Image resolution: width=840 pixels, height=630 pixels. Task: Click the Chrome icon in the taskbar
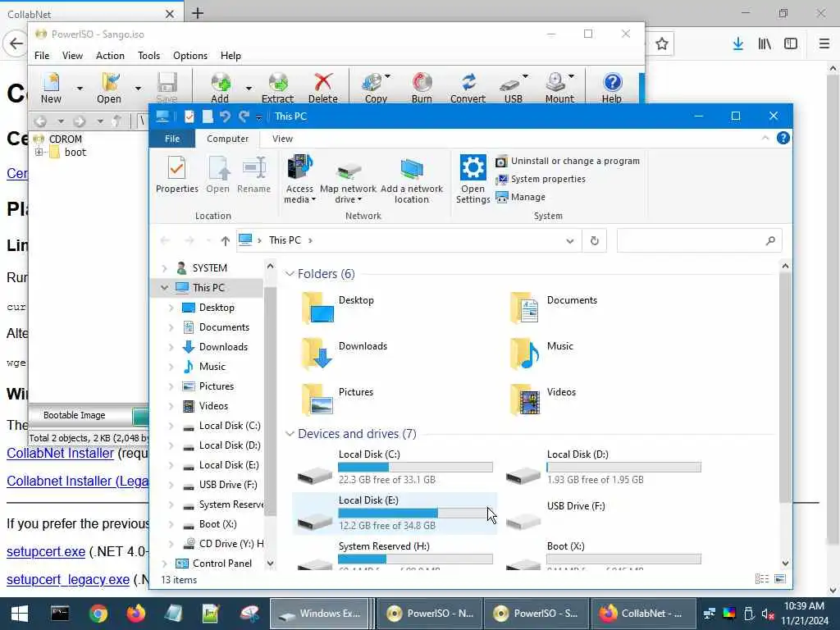point(98,614)
